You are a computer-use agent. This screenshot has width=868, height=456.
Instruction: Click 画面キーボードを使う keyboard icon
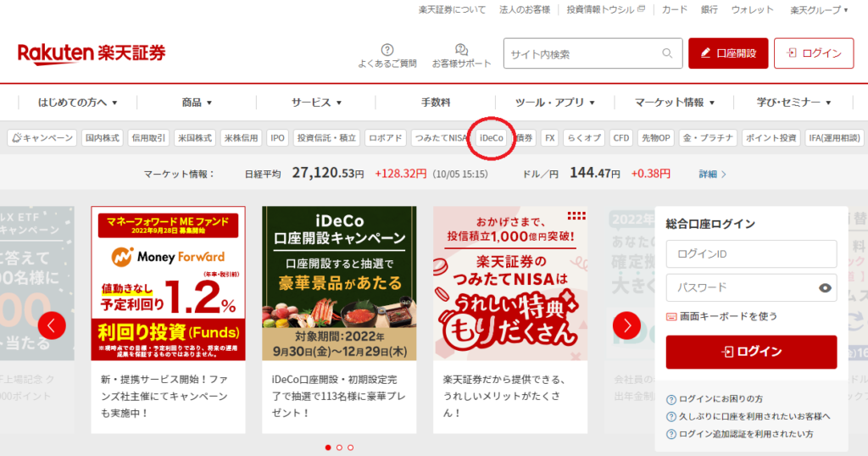point(671,316)
